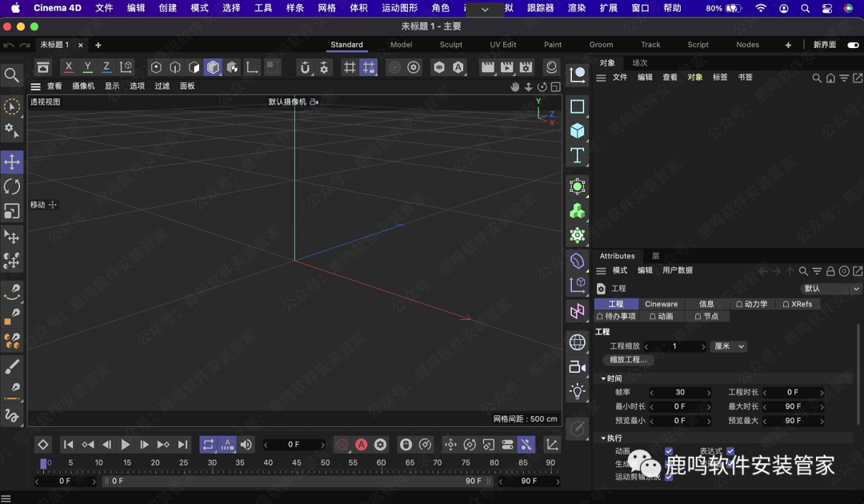Uncheck the 表达式 checkbox
Screen dimensions: 864x504
[730, 451]
